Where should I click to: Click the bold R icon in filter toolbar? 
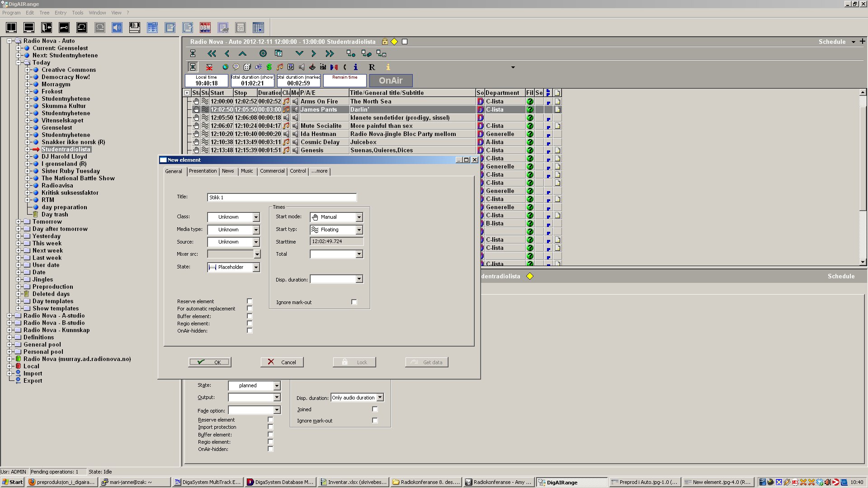372,67
